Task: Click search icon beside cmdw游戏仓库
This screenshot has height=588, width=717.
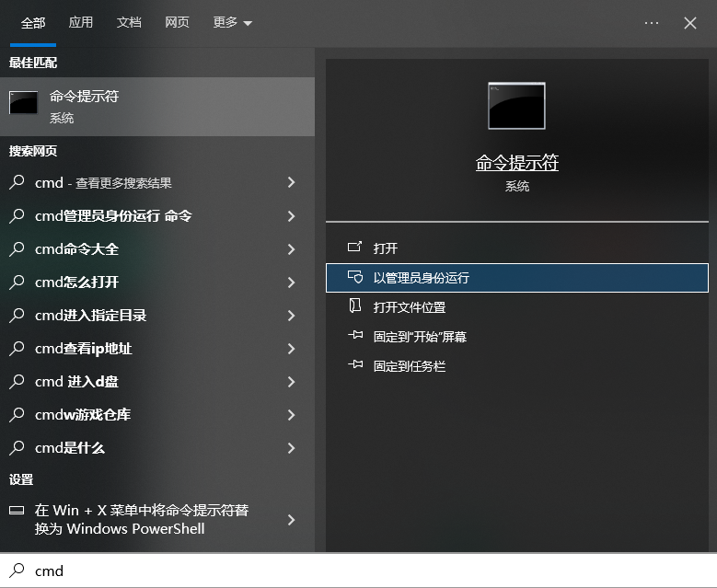Action: pyautogui.click(x=17, y=414)
